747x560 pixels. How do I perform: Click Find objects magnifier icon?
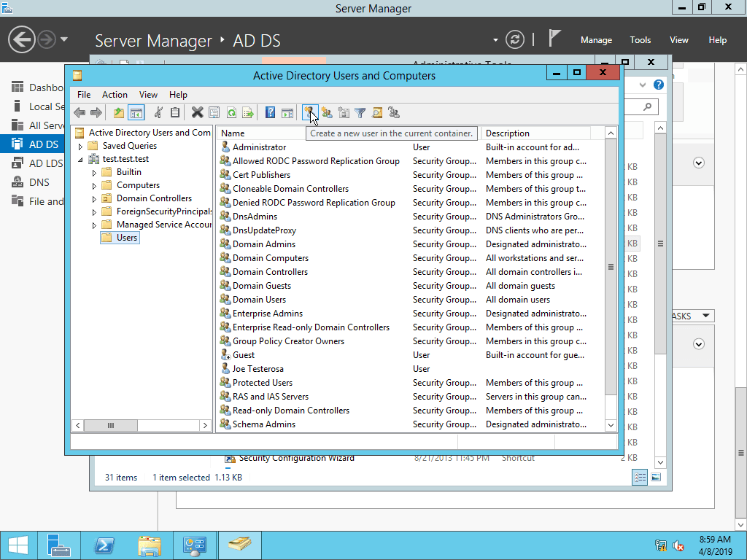pos(377,113)
